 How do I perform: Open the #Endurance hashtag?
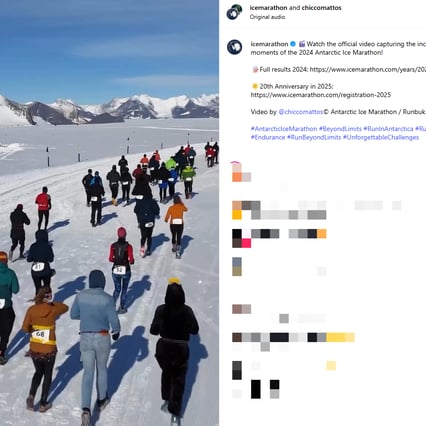[268, 137]
